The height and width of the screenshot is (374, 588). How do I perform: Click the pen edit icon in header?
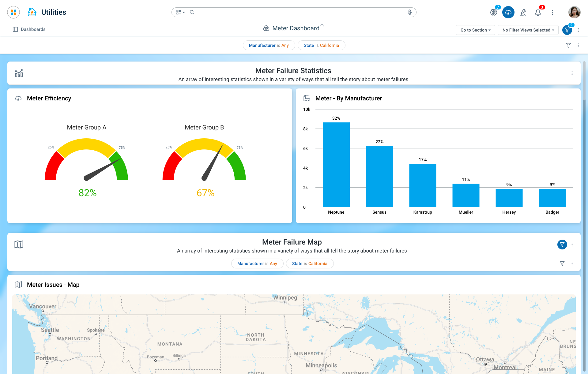523,12
